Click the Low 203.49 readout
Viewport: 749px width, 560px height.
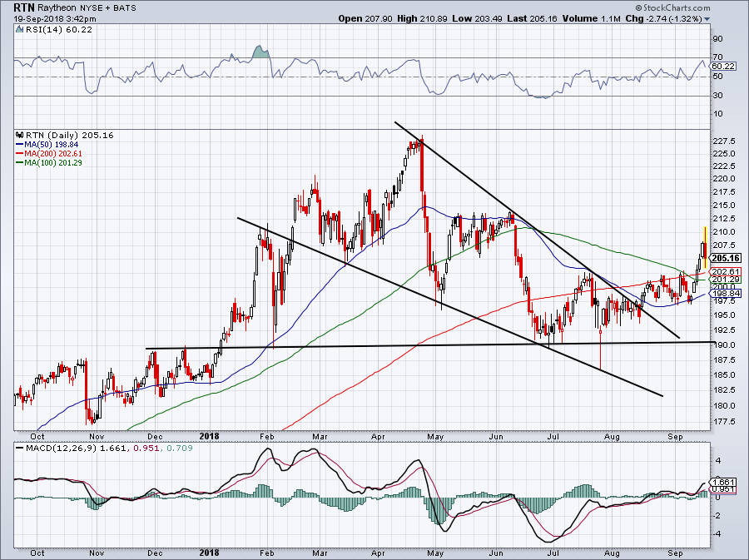[477, 18]
